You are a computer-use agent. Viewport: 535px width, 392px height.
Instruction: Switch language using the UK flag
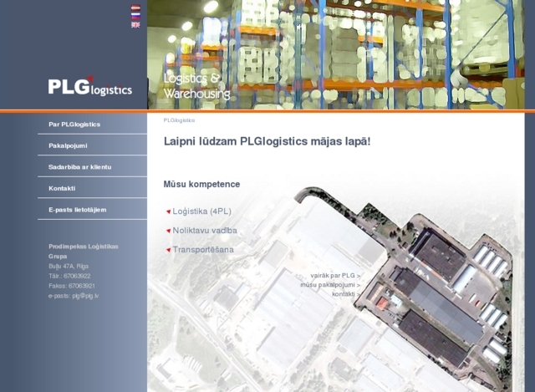coord(135,25)
